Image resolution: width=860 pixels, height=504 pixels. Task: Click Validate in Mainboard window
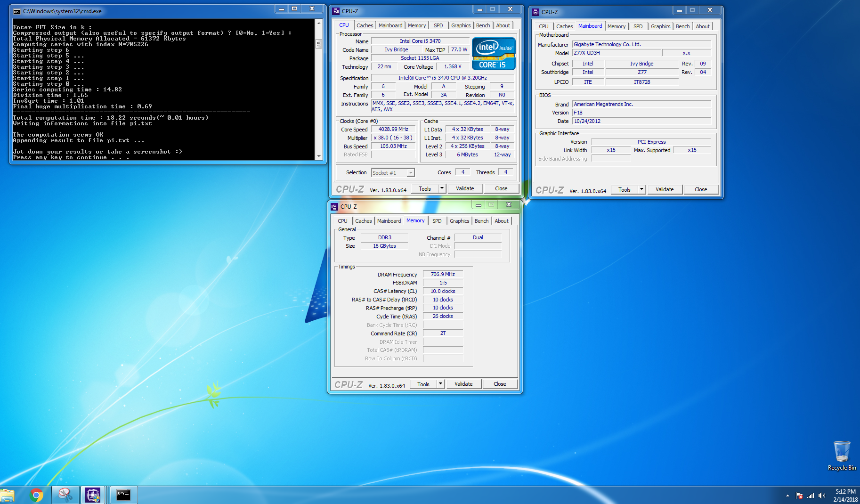[x=665, y=189]
